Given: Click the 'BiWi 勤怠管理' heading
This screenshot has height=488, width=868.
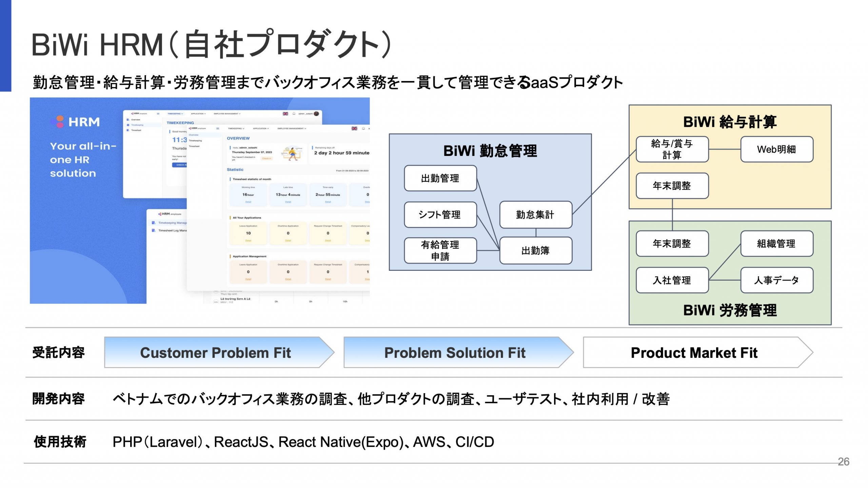Looking at the screenshot, I should click(x=490, y=151).
